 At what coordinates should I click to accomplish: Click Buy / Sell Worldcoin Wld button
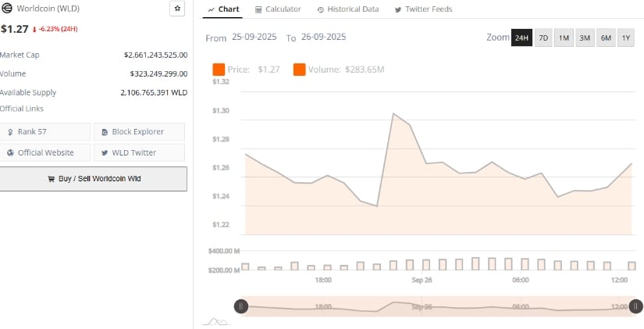point(93,179)
